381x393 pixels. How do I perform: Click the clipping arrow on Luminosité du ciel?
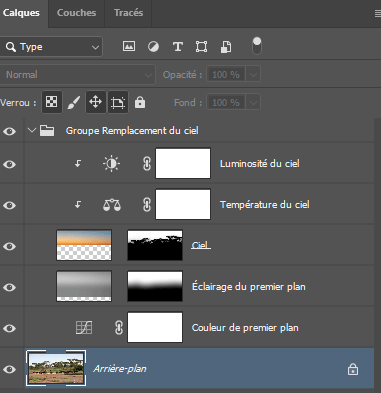coord(78,163)
